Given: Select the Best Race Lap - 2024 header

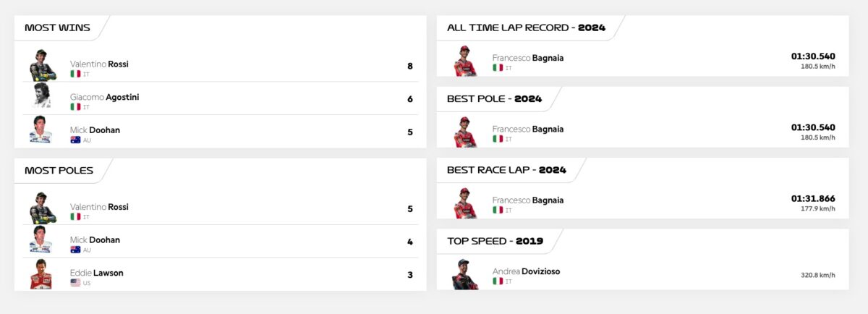Looking at the screenshot, I should click(506, 170).
